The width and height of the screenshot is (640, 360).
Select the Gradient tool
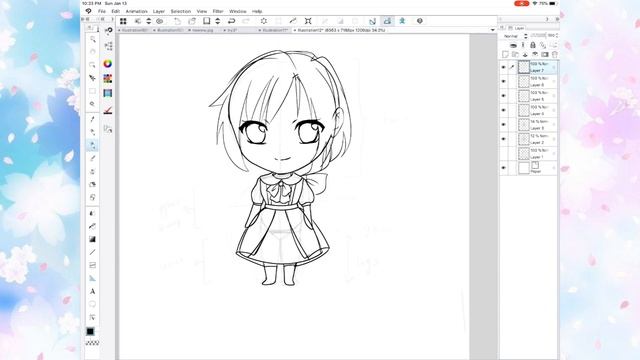click(93, 239)
